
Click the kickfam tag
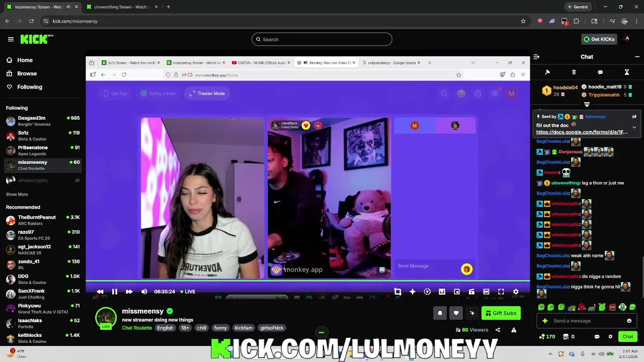pos(244,328)
